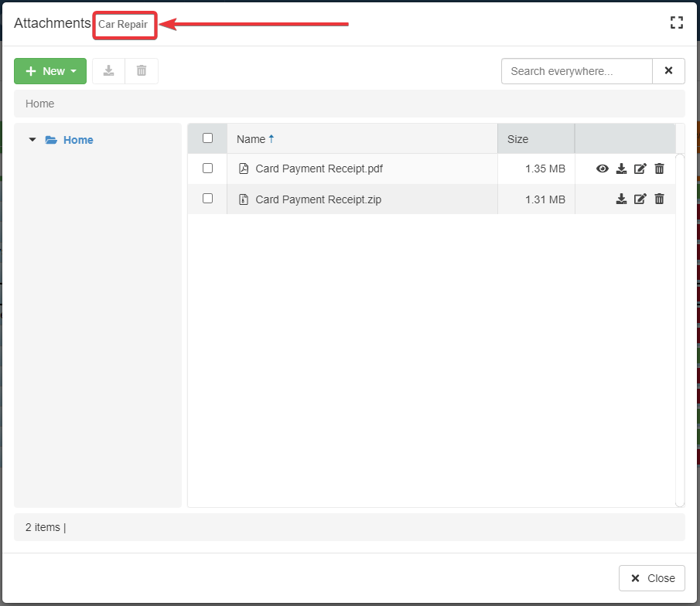Open the New dropdown menu
This screenshot has height=606, width=700.
[50, 71]
